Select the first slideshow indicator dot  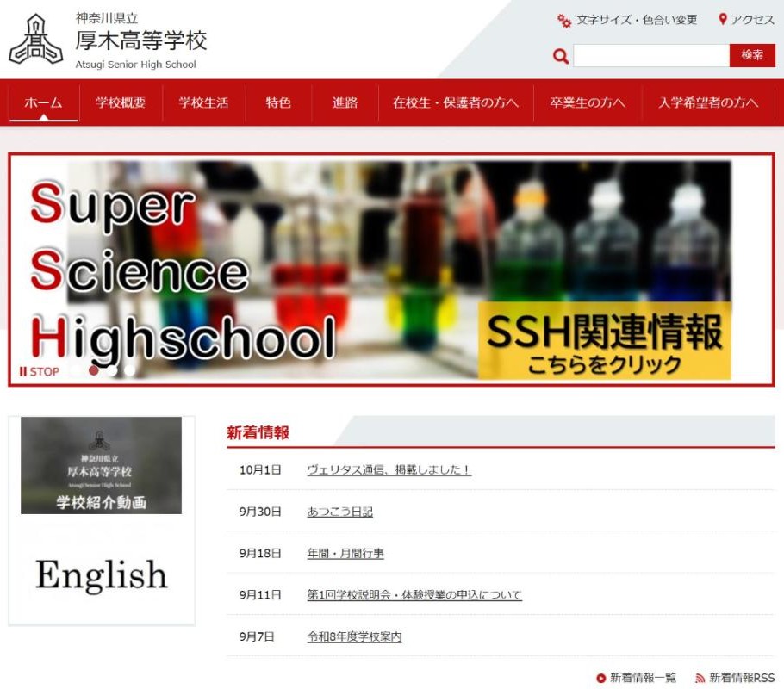(76, 370)
